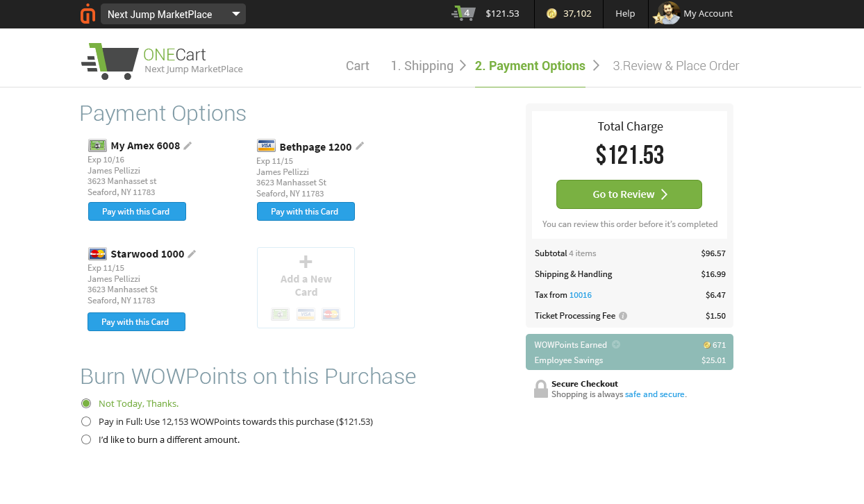Click the Starwood 1000 card name

(147, 253)
